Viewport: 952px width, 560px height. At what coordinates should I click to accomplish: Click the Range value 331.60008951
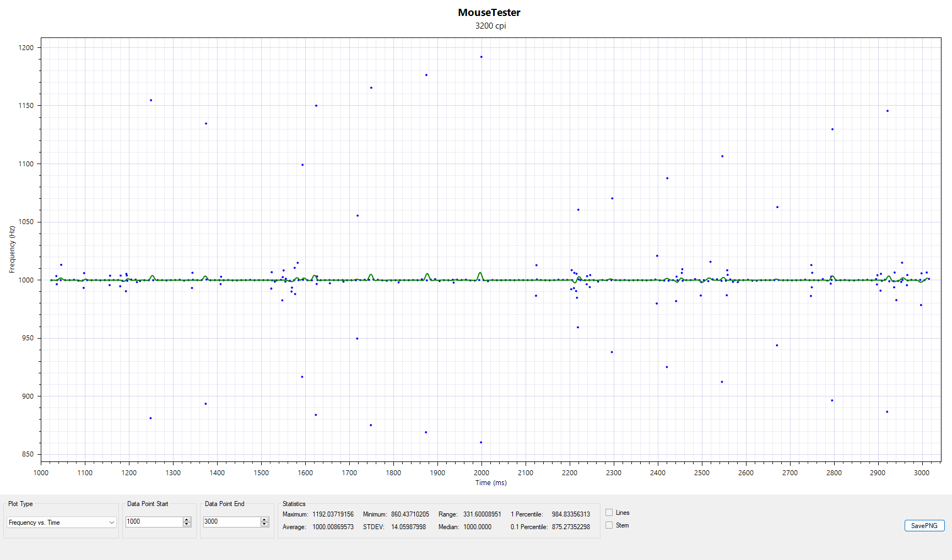(482, 514)
